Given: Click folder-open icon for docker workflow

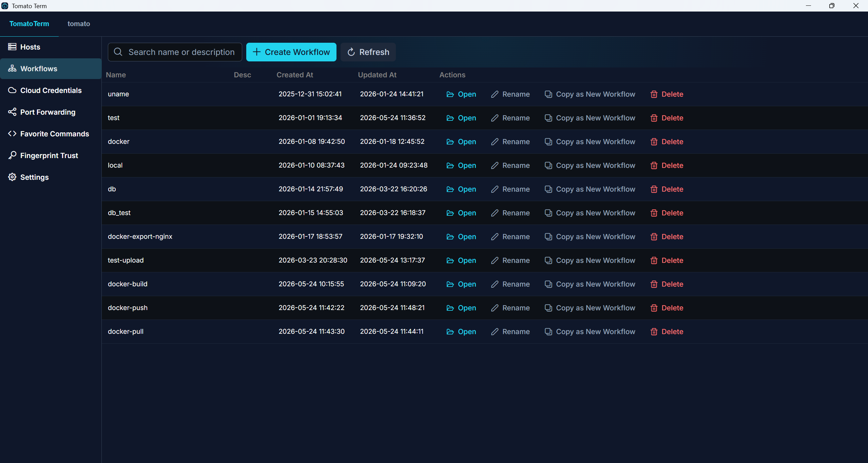Looking at the screenshot, I should click(450, 142).
